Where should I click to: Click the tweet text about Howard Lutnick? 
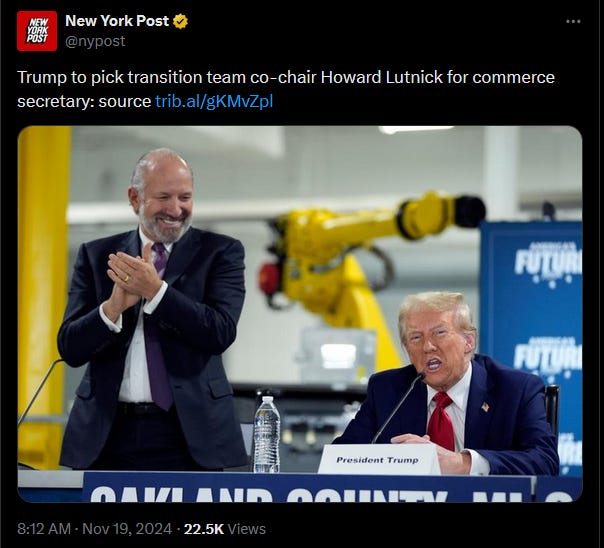tap(286, 89)
